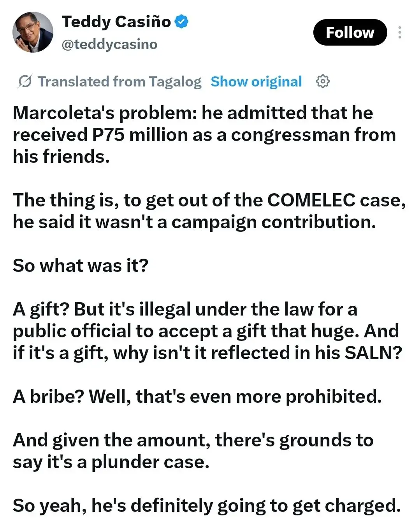Show original Tagalog post
420x522 pixels.
click(256, 82)
